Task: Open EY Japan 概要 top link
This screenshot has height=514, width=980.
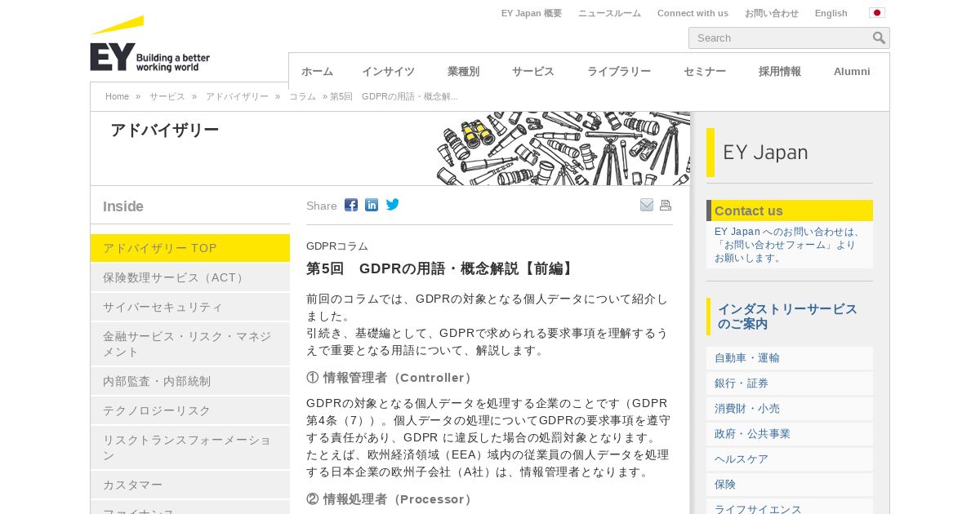Action: 532,13
